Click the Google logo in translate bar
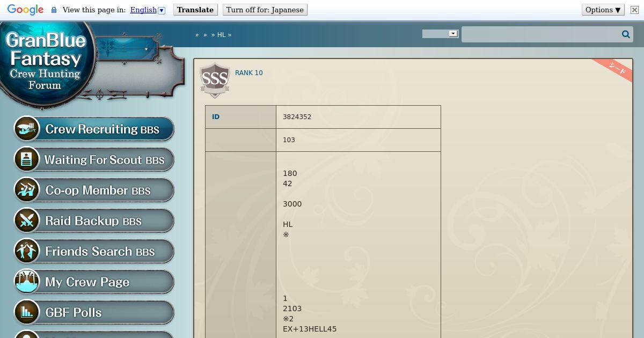 [x=25, y=10]
